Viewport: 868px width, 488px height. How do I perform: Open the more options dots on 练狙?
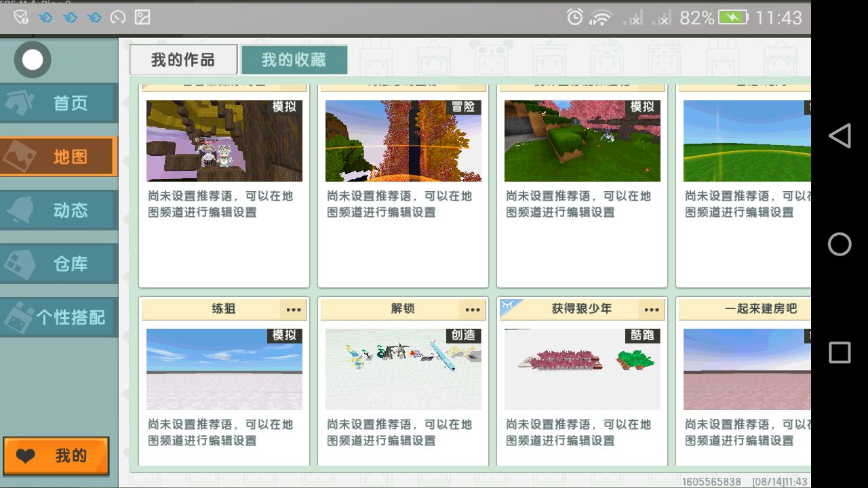coord(294,310)
